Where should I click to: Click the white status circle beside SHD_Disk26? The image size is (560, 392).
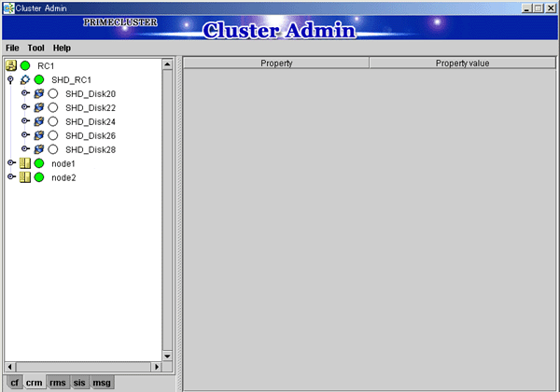(53, 135)
